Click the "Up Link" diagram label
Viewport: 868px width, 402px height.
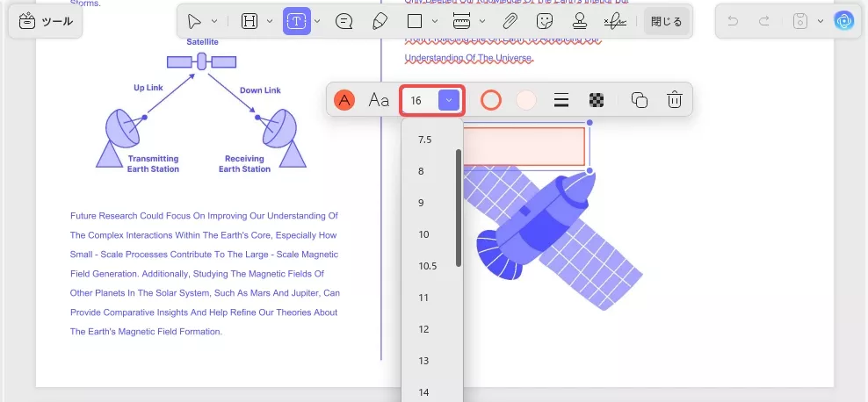148,88
